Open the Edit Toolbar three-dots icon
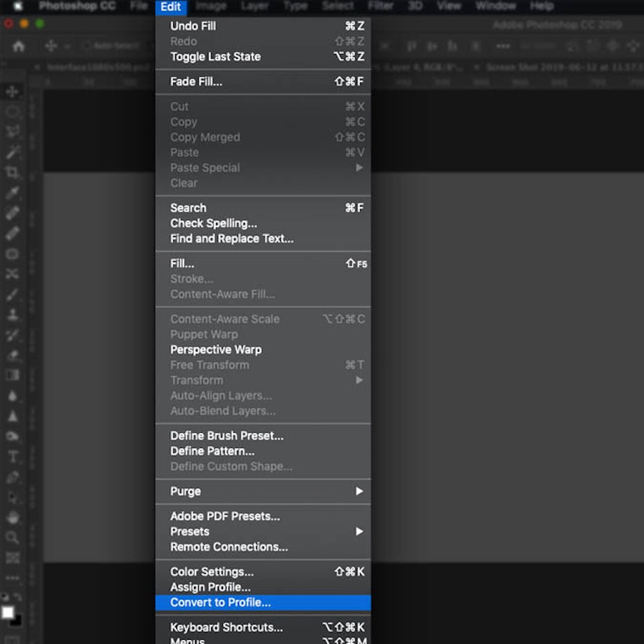644x644 pixels. click(x=12, y=578)
